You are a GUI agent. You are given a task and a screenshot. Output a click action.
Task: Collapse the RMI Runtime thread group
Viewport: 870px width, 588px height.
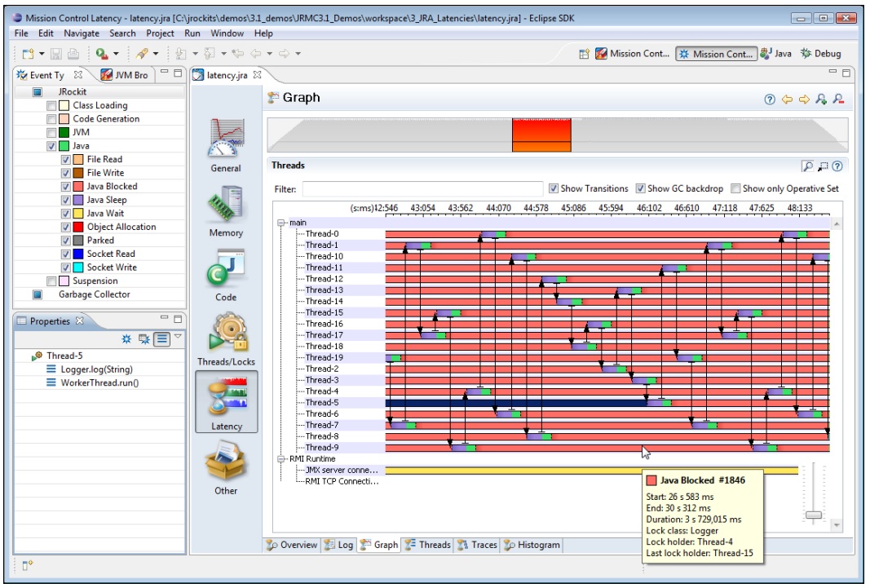pyautogui.click(x=282, y=459)
